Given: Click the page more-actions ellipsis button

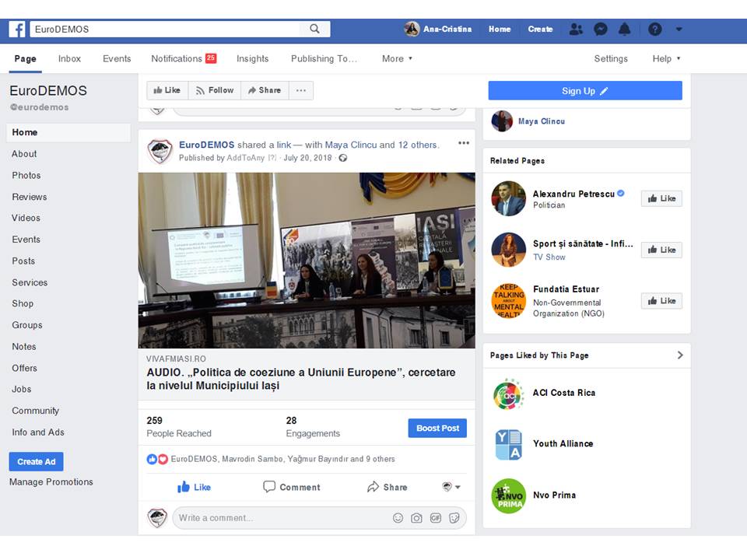Looking at the screenshot, I should point(301,90).
